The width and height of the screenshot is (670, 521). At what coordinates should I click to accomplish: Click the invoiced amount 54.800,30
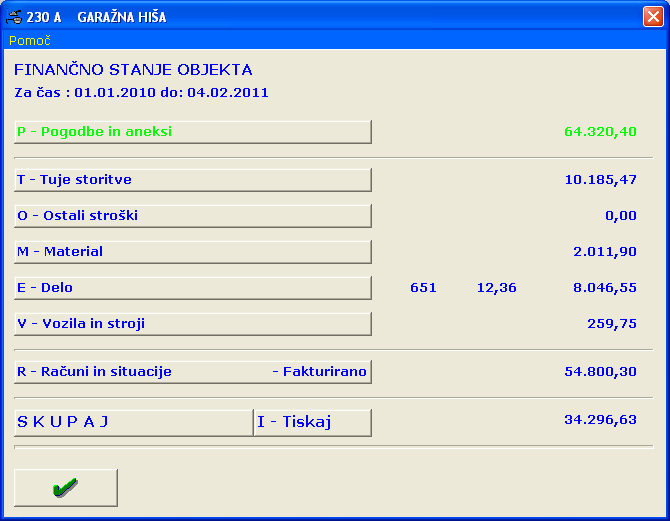point(600,372)
